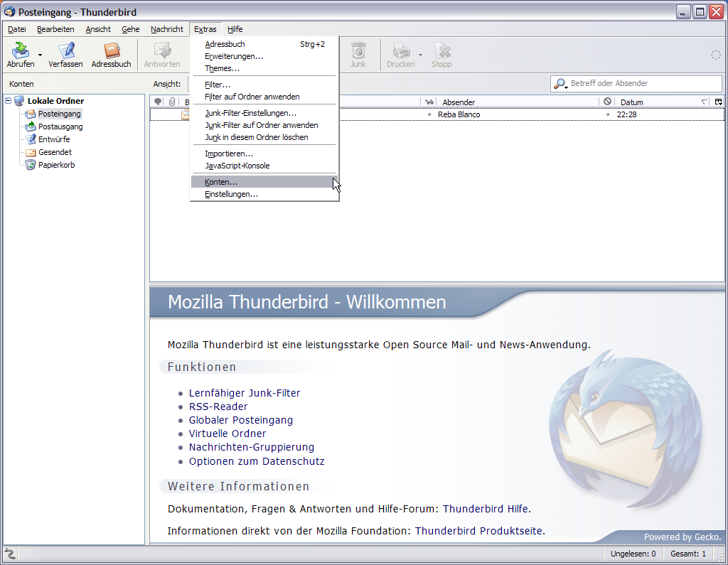Viewport: 728px width, 565px height.
Task: Close the Extras menu via its title
Action: 205,29
